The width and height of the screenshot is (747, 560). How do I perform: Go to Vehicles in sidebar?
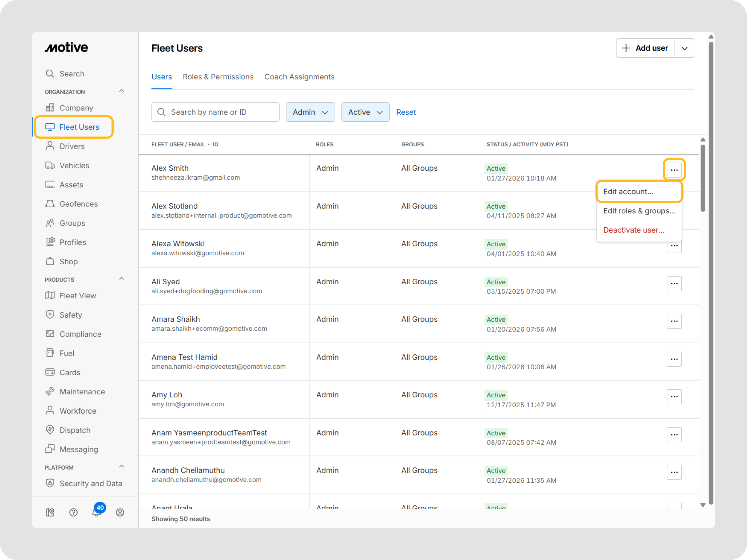74,165
